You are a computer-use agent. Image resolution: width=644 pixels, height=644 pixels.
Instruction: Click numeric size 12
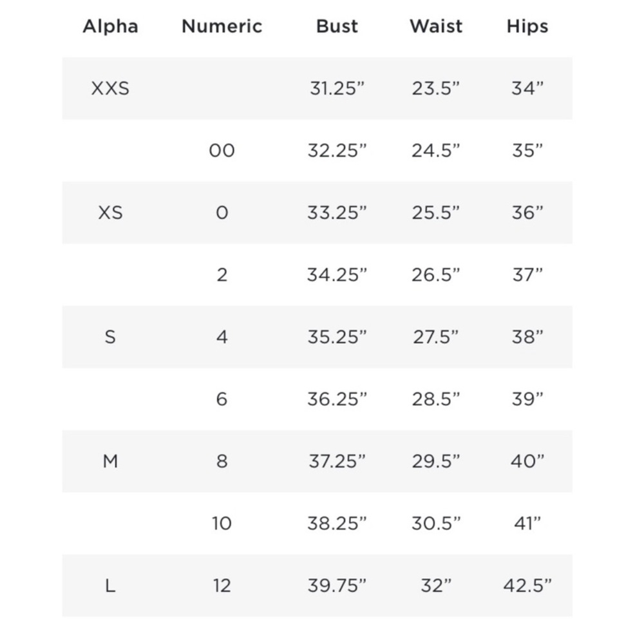222,585
